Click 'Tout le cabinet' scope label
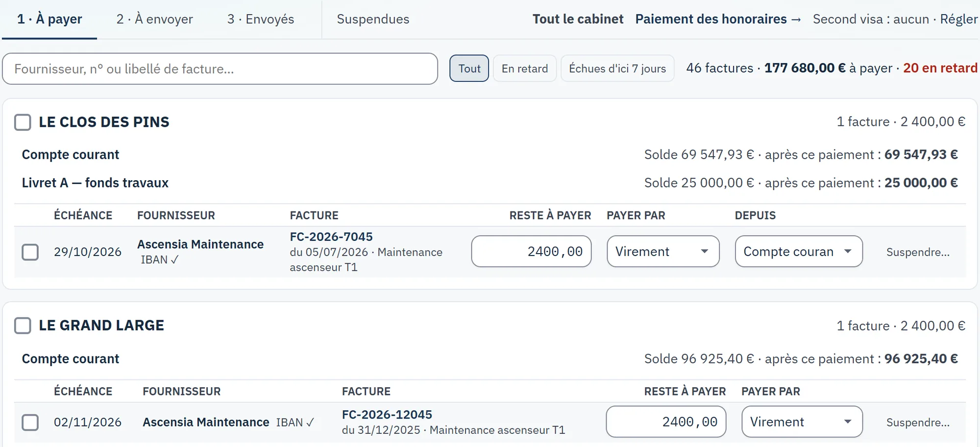The height and width of the screenshot is (447, 980). (578, 19)
